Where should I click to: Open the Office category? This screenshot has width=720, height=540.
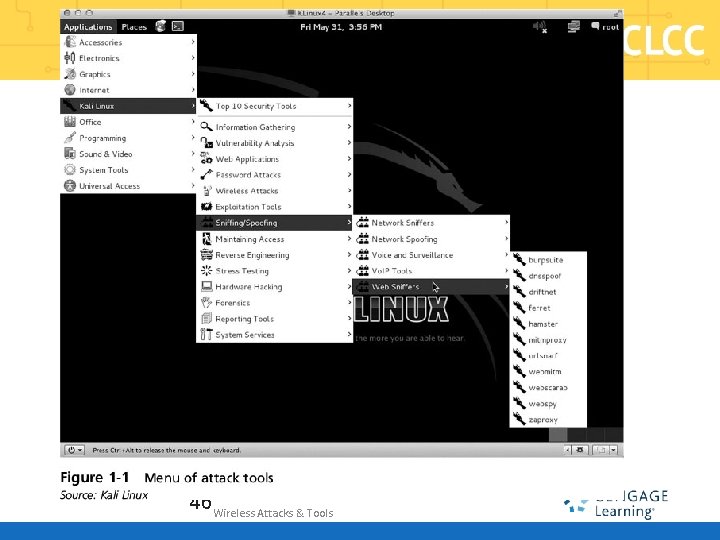[x=129, y=122]
